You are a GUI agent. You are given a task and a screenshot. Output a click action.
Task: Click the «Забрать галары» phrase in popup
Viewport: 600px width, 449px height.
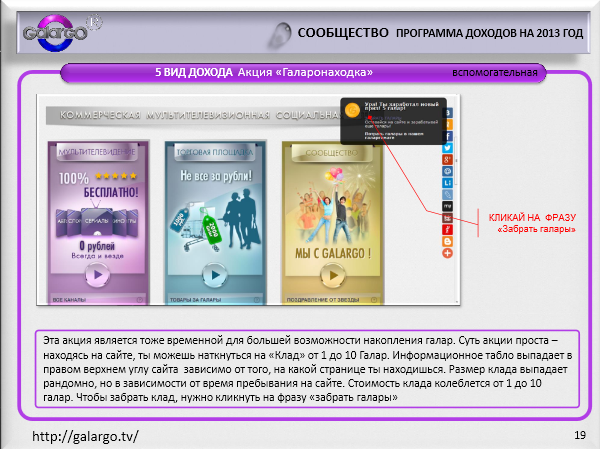tap(383, 118)
